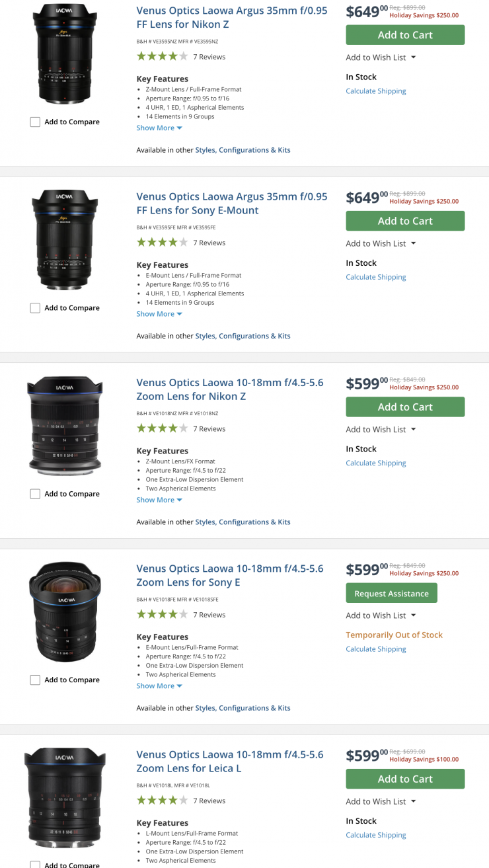Screen dimensions: 489x868
Task: Click star rating for 10-18mm Leica L lens
Action: tap(162, 801)
